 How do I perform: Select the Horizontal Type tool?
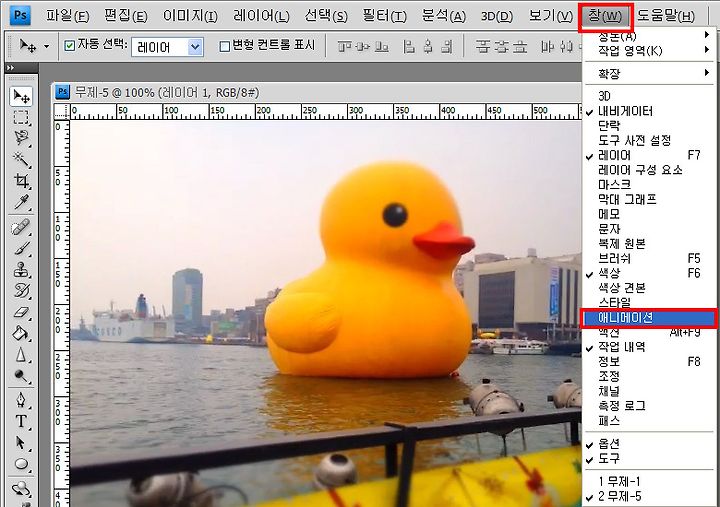coord(21,422)
